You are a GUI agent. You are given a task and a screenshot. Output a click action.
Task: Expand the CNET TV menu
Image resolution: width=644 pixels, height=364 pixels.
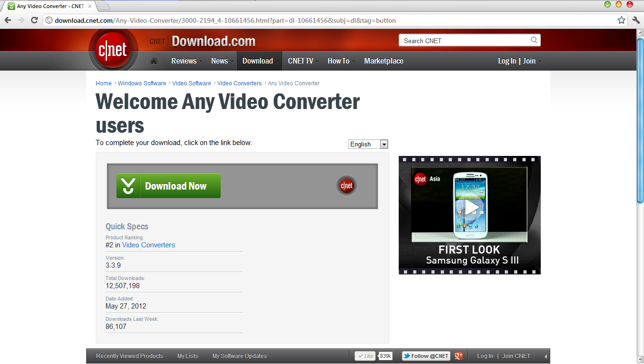pos(303,61)
